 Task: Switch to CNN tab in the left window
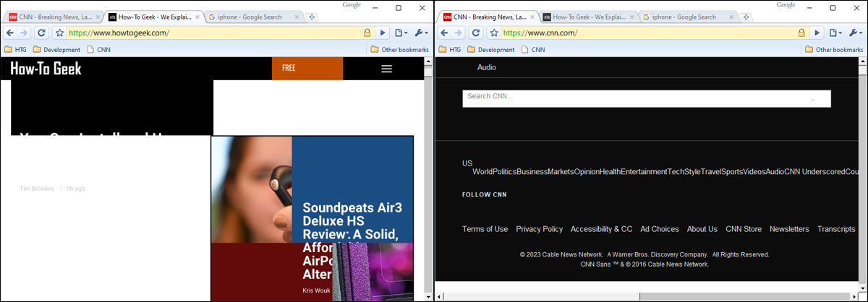(54, 17)
